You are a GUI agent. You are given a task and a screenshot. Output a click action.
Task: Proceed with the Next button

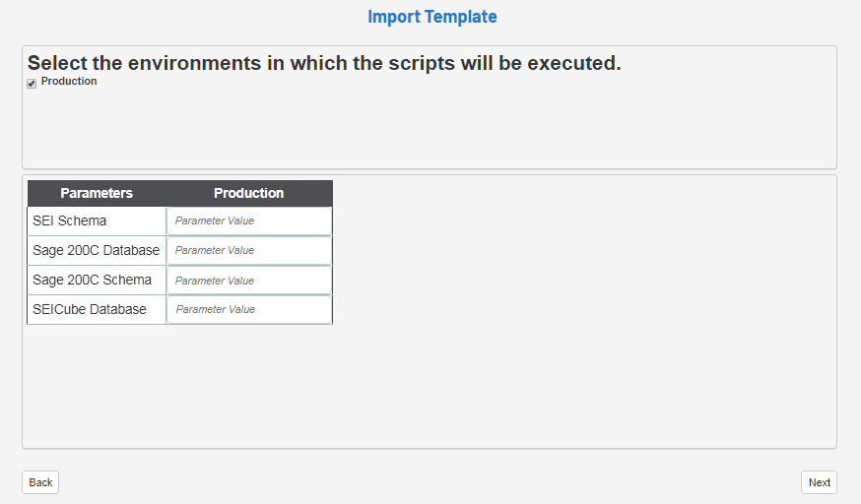coord(819,482)
